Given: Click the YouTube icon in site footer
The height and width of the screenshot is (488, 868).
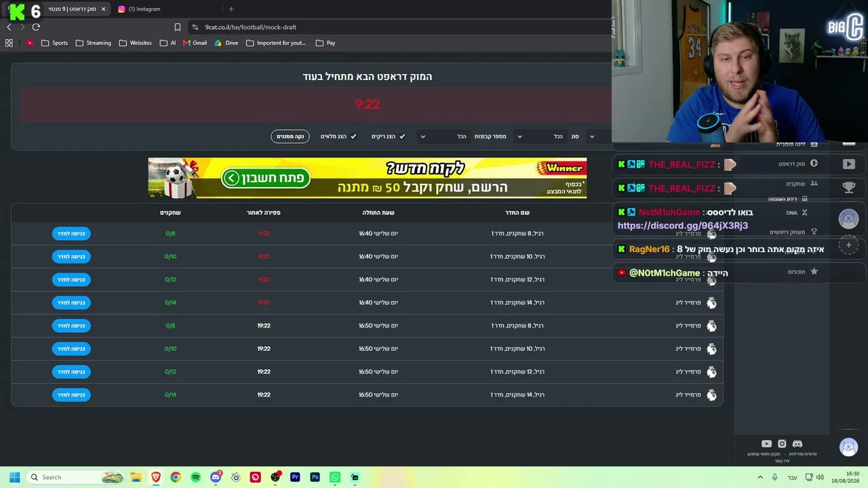Looking at the screenshot, I should click(766, 444).
